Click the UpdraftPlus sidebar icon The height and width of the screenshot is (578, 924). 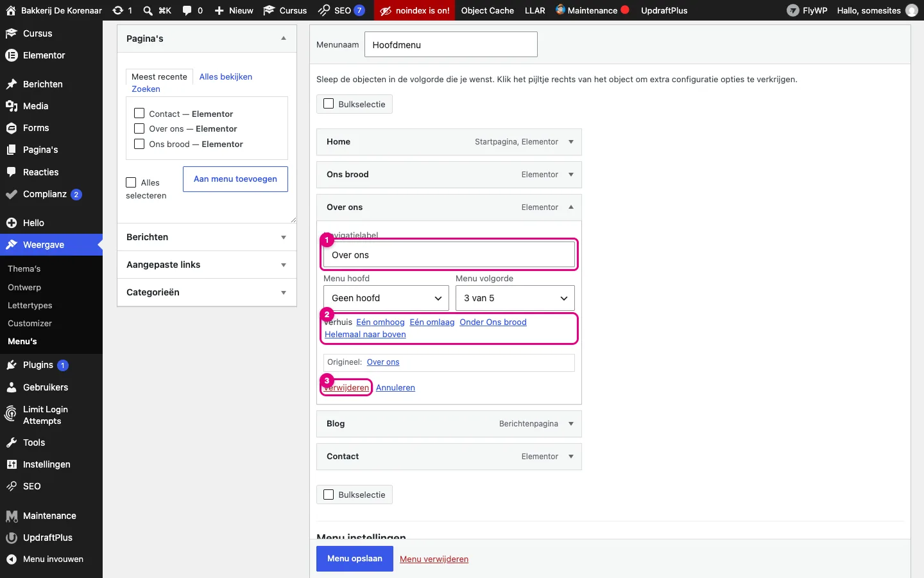coord(12,538)
